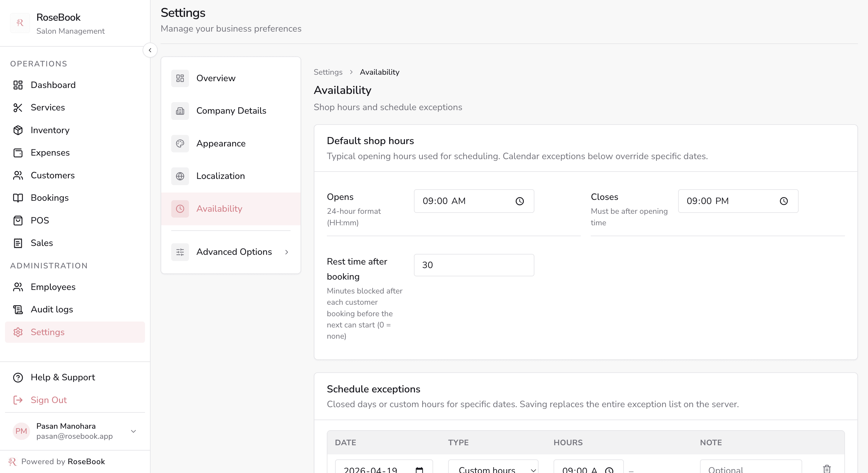Click the Customers people icon

(18, 175)
